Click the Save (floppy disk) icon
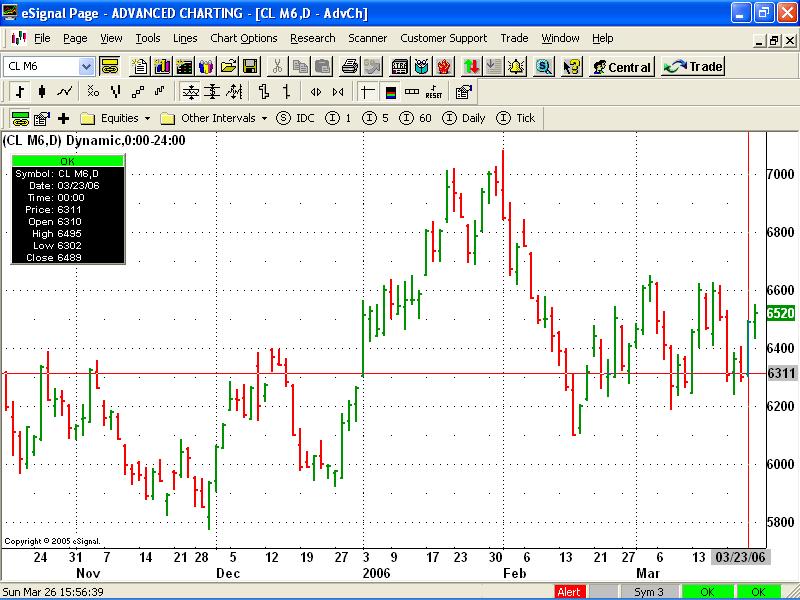Image resolution: width=800 pixels, height=600 pixels. point(250,67)
